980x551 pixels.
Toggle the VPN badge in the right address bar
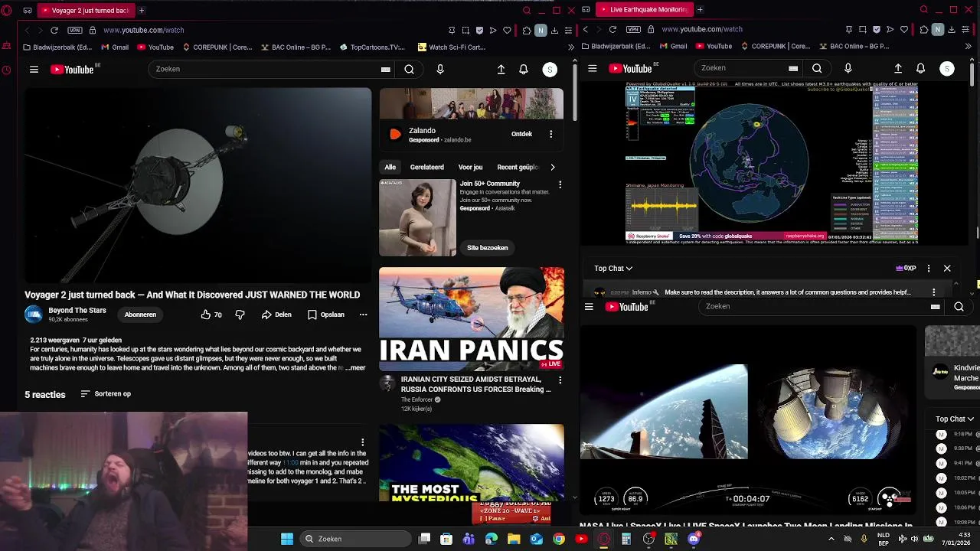click(x=633, y=29)
